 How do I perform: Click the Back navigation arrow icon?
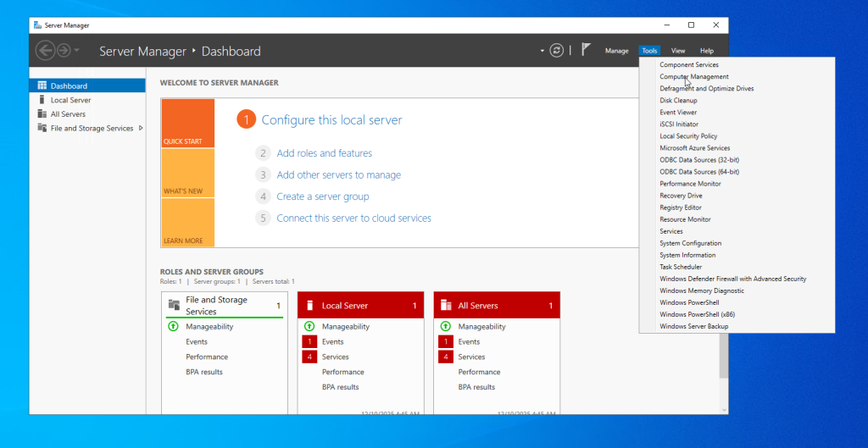(45, 50)
